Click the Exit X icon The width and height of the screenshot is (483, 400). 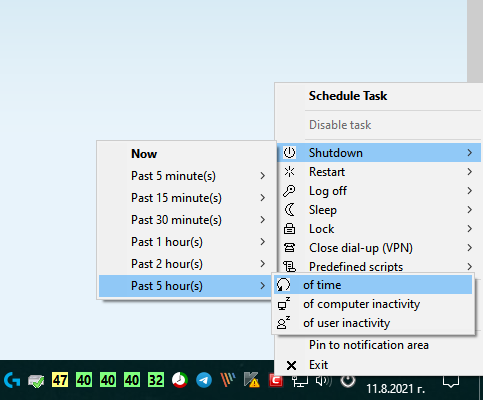click(x=291, y=365)
